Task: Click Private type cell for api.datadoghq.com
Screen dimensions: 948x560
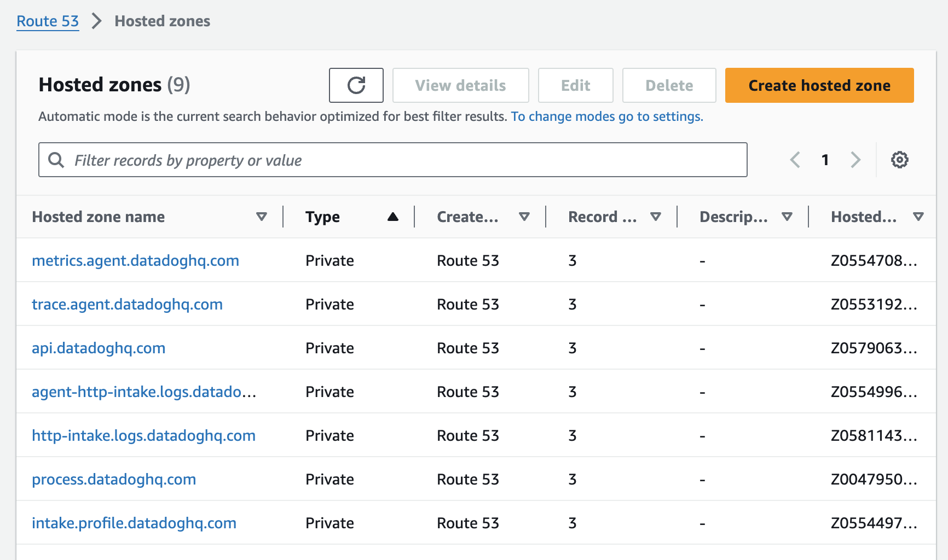Action: click(x=330, y=348)
